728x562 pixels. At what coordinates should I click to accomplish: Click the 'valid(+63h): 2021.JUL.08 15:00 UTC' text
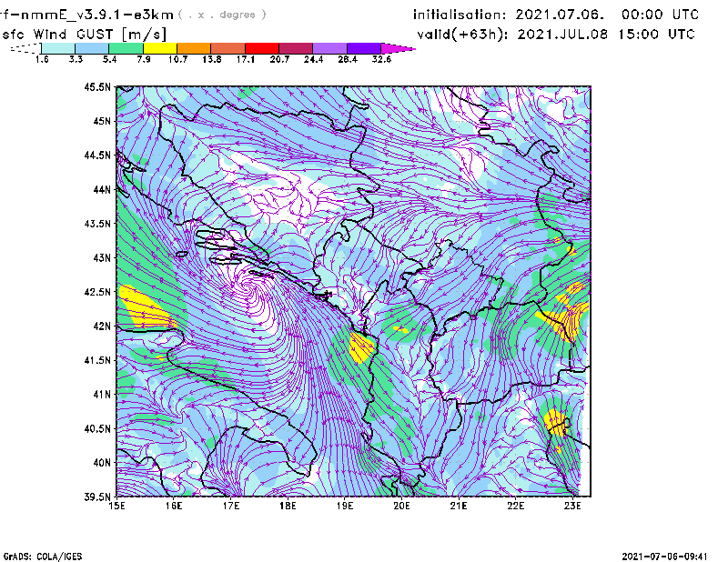pos(556,35)
